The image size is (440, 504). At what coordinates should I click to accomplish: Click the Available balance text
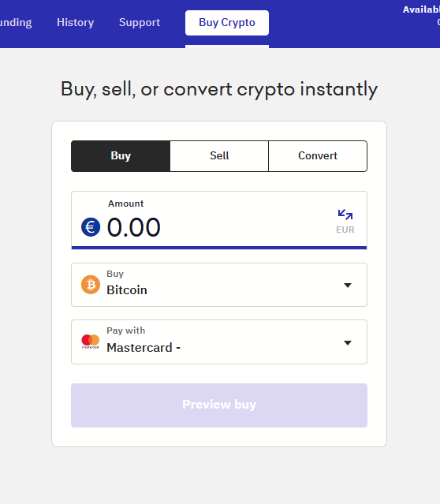pos(421,9)
